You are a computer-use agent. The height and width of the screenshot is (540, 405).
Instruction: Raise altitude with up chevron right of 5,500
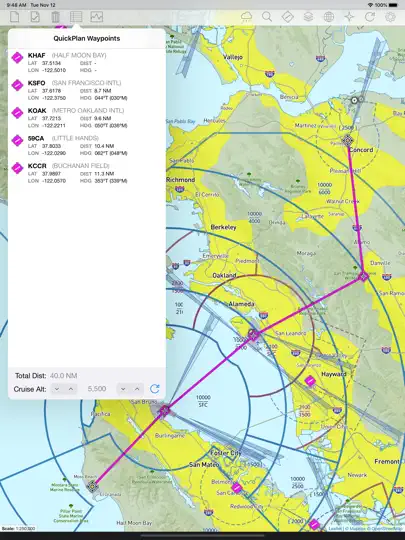[137, 389]
